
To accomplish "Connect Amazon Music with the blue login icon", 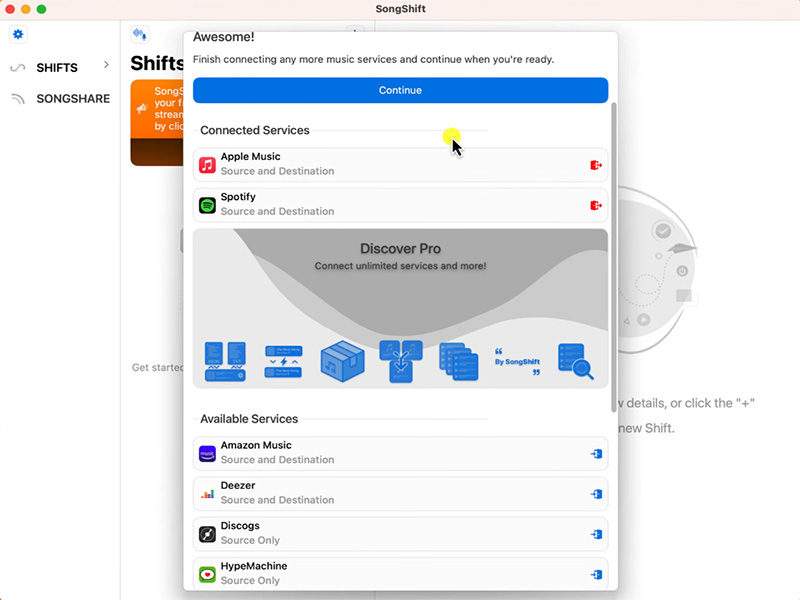I will pyautogui.click(x=596, y=454).
